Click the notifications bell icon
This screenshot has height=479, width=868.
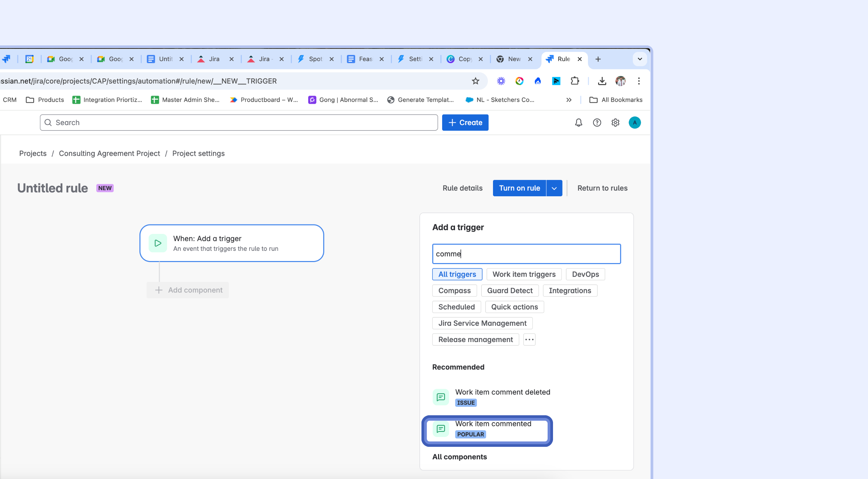tap(578, 122)
